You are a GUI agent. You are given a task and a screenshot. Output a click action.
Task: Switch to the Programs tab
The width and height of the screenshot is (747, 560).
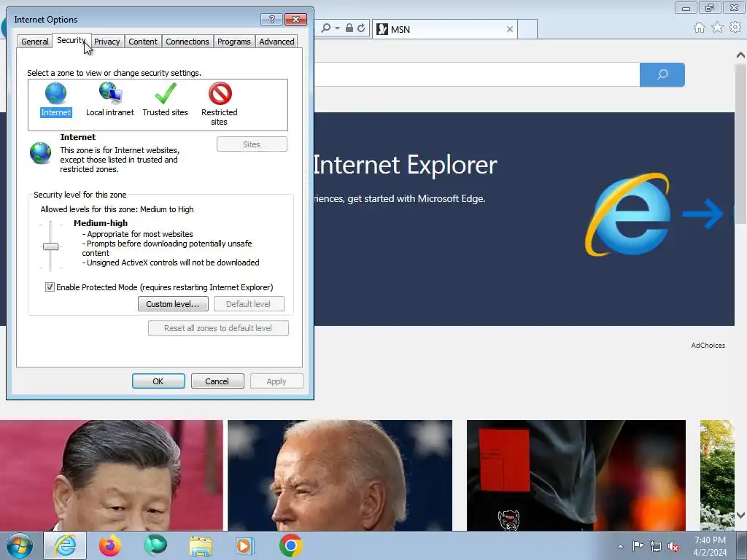(234, 42)
